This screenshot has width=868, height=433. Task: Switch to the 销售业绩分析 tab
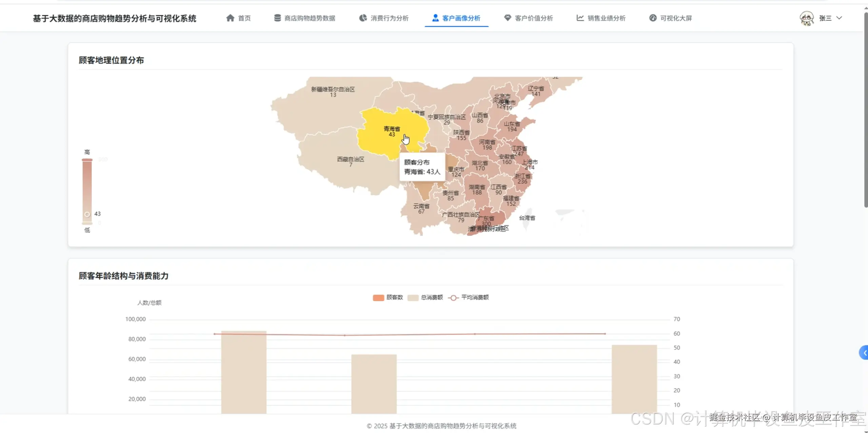pyautogui.click(x=606, y=18)
